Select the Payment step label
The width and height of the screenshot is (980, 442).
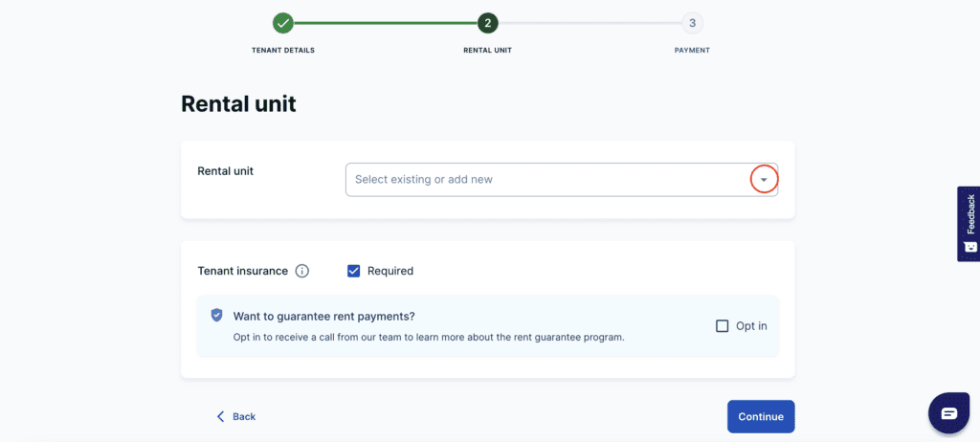coord(692,50)
